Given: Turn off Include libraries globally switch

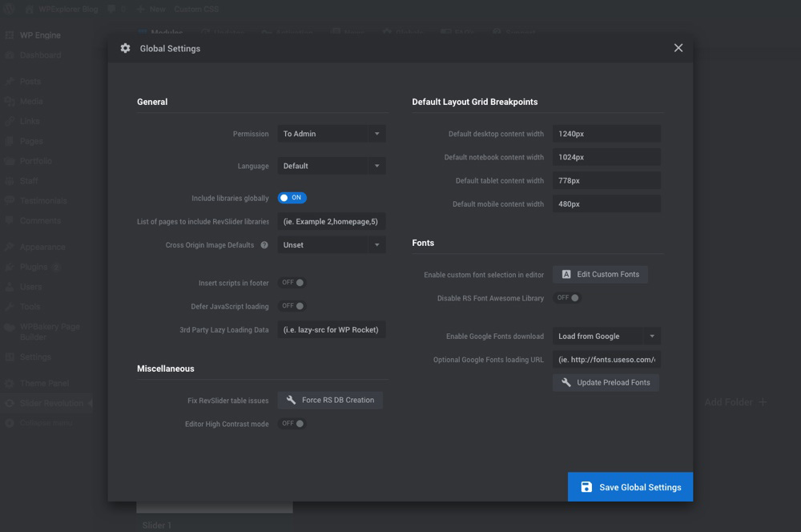Looking at the screenshot, I should [x=292, y=198].
